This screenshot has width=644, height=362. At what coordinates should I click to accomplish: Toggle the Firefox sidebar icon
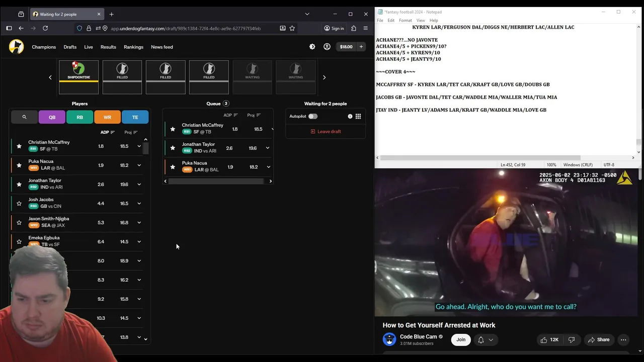(9, 28)
